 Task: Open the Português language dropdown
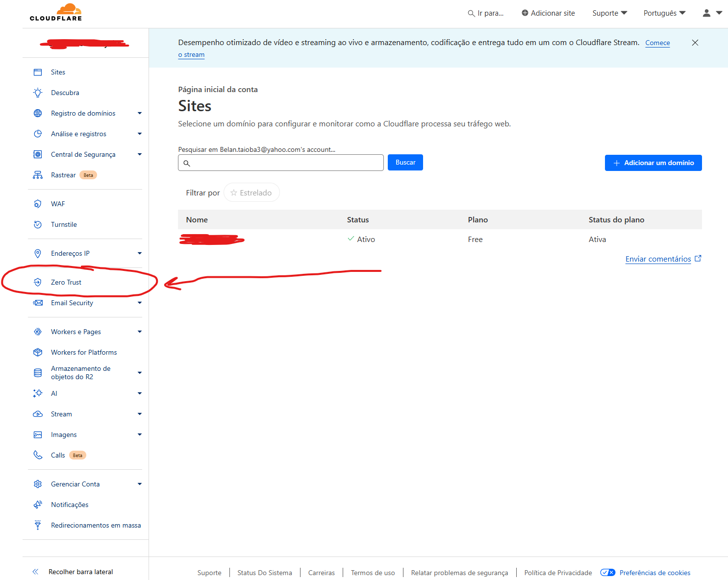665,13
